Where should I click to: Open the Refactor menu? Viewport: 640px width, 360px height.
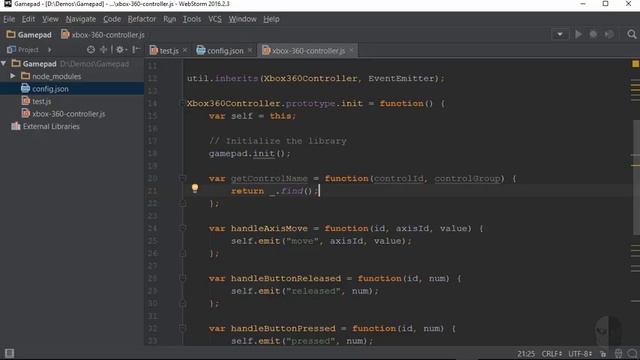pyautogui.click(x=142, y=19)
